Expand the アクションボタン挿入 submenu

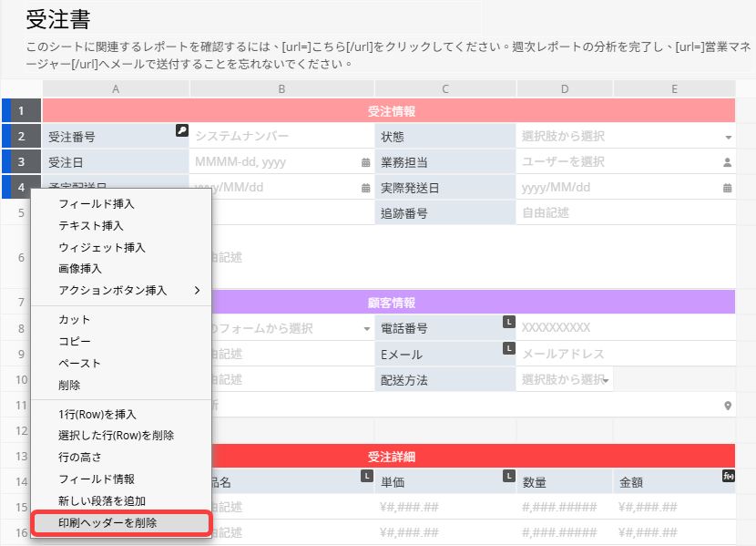pyautogui.click(x=196, y=291)
